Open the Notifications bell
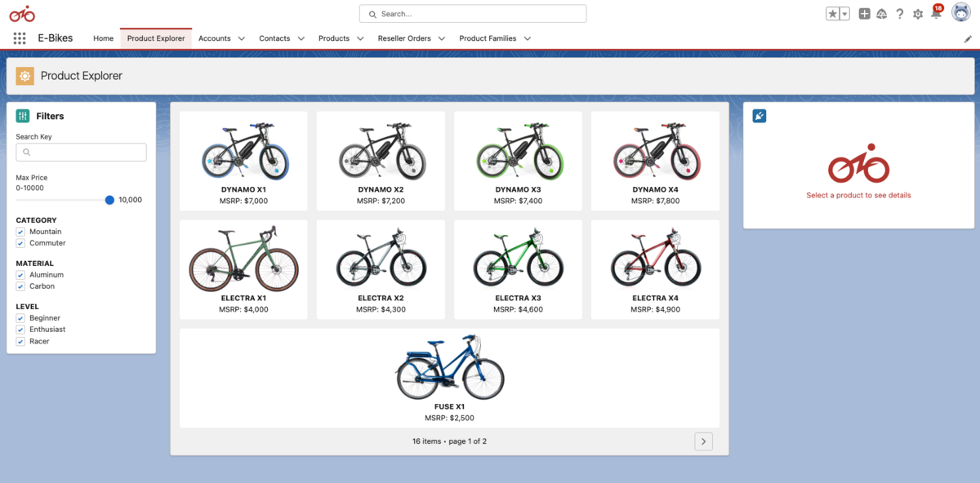 [x=936, y=13]
